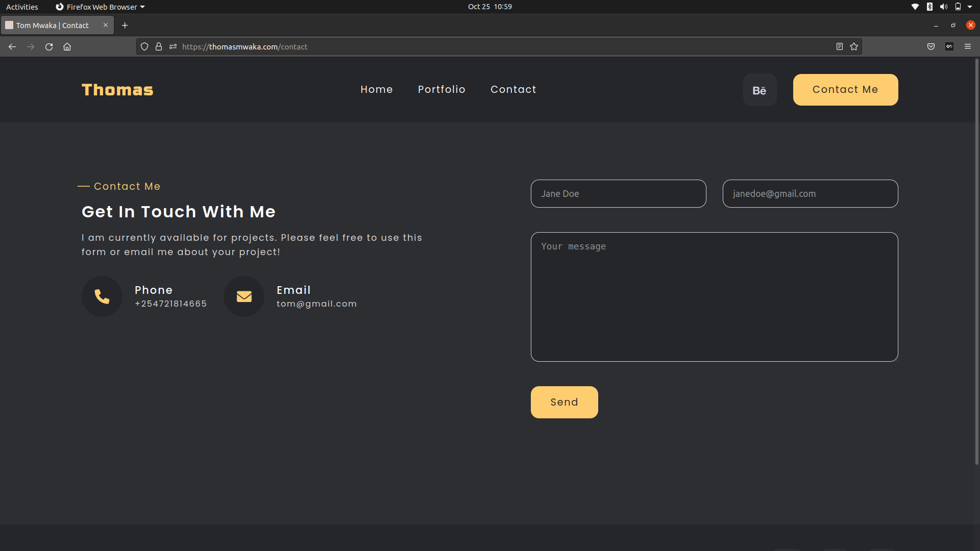Click the email envelope icon
980x551 pixels.
(244, 296)
